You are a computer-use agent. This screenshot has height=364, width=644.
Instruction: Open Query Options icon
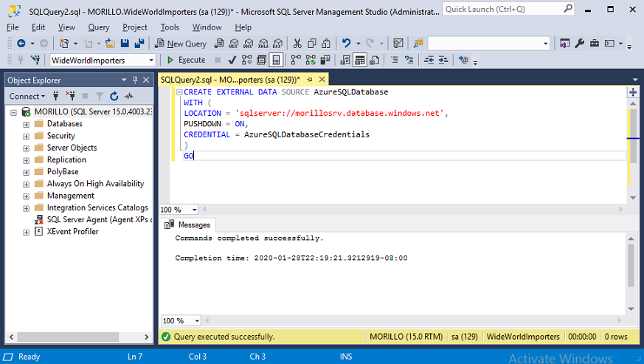coord(262,60)
